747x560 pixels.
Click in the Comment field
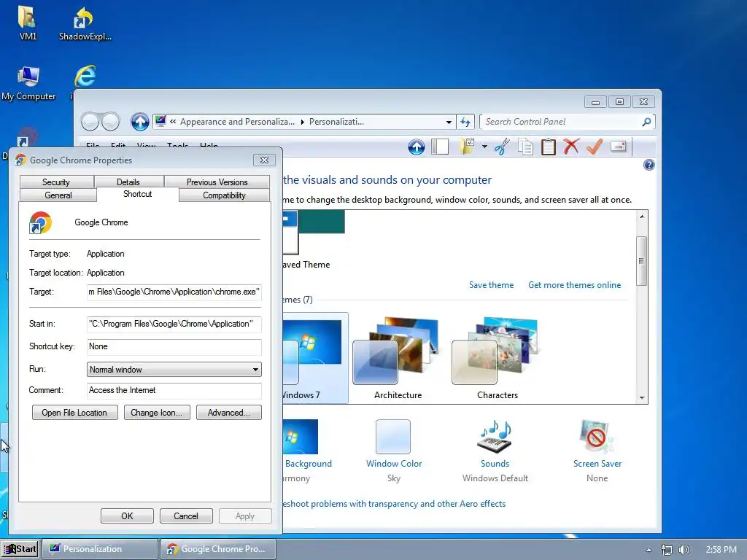click(174, 391)
